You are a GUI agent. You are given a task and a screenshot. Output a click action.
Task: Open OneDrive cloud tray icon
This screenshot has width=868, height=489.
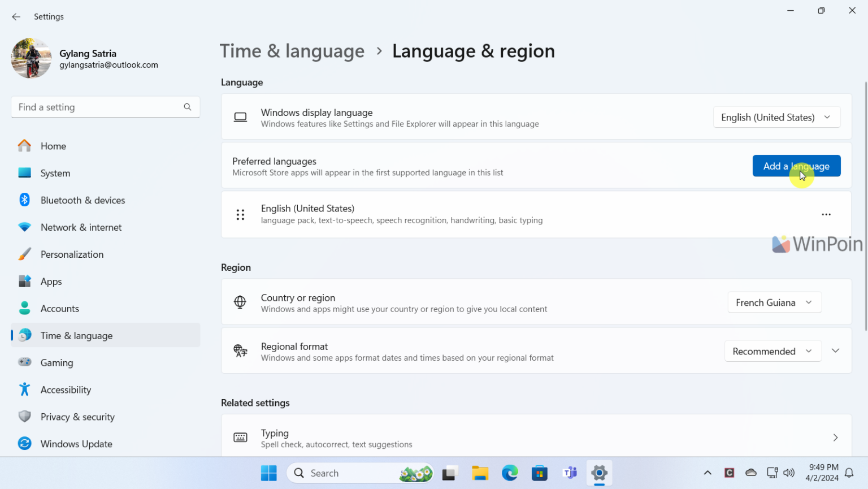(751, 473)
